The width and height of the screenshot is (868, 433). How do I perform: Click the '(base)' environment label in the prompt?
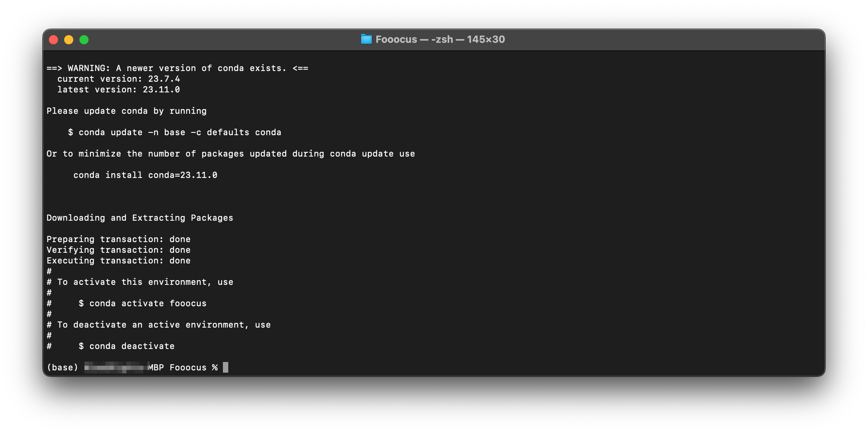62,367
